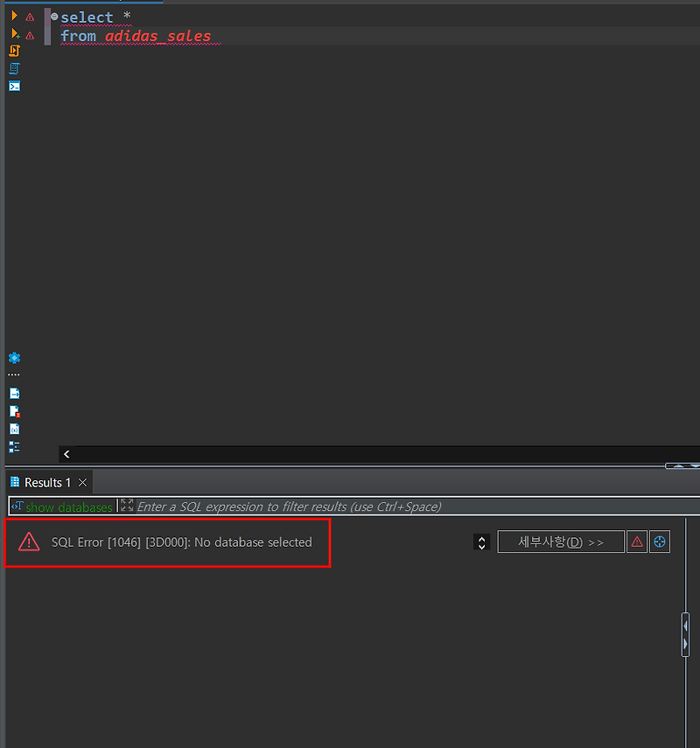Execute the SQL statement with the play icon
700x748 pixels.
(x=15, y=15)
